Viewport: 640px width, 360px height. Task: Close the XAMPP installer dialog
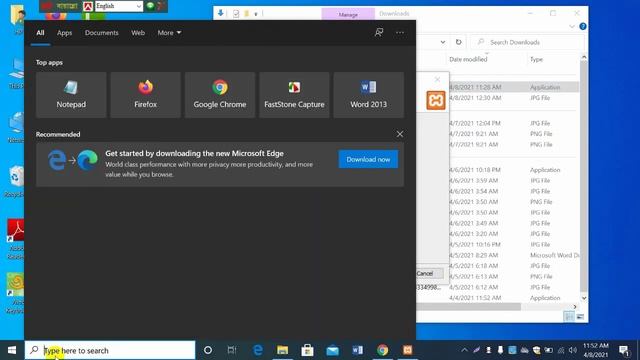coord(437,79)
